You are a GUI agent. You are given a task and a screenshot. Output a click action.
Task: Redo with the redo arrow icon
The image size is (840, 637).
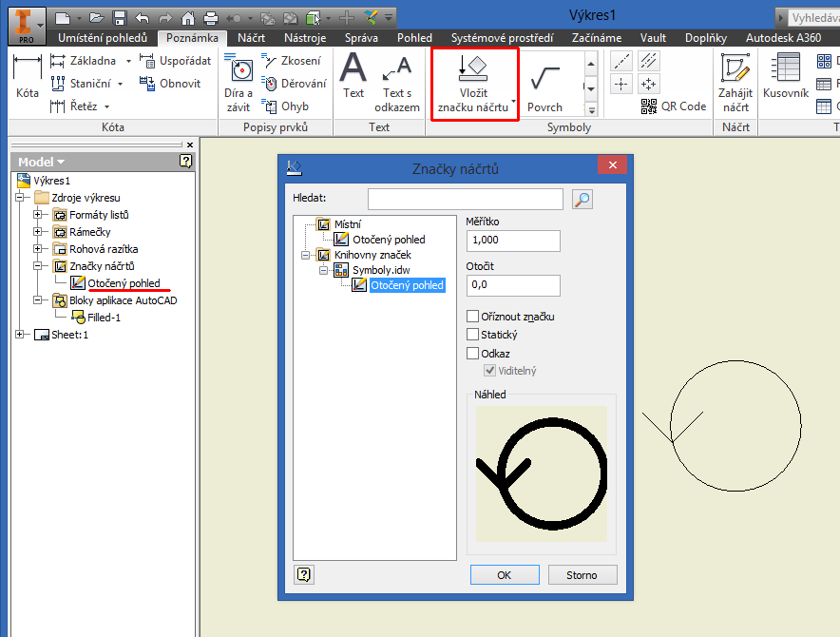tap(165, 18)
